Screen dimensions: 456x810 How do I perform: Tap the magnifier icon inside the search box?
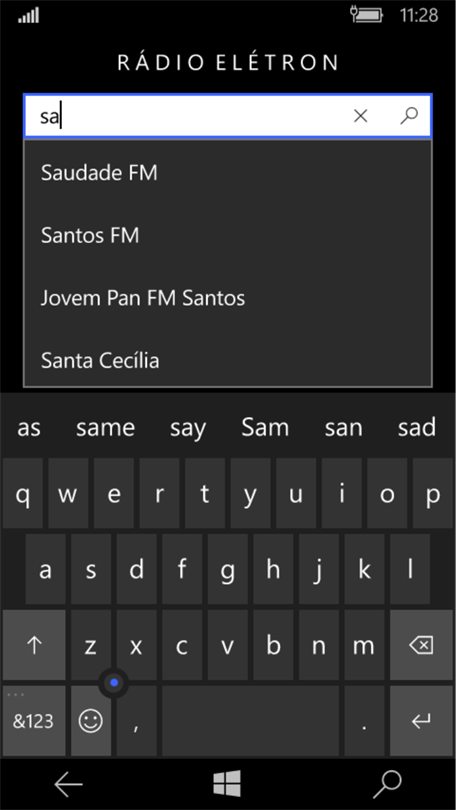point(409,116)
